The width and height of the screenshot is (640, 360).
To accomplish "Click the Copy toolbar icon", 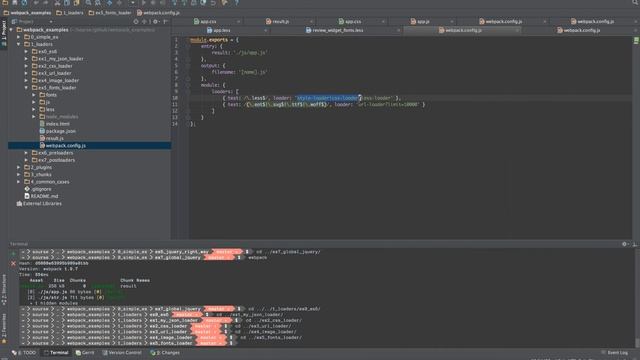I will point(67,3).
